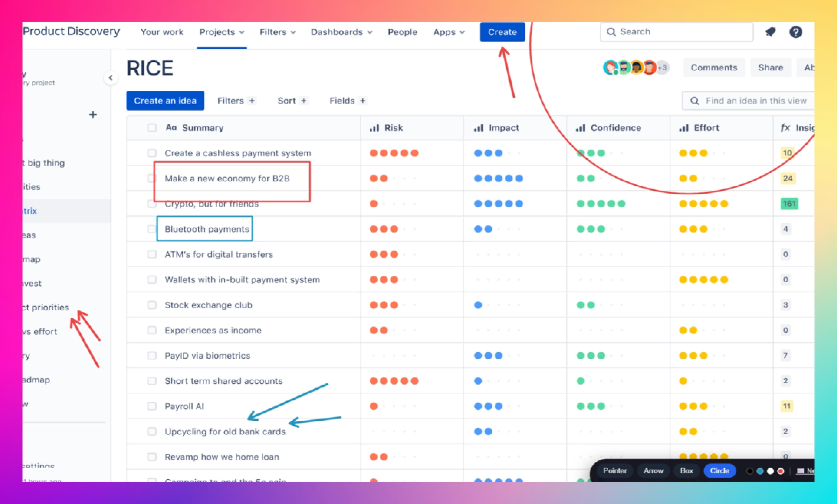Check the box for Wallets with in-built payment system
Viewport: 837px width, 504px height.
click(x=152, y=280)
